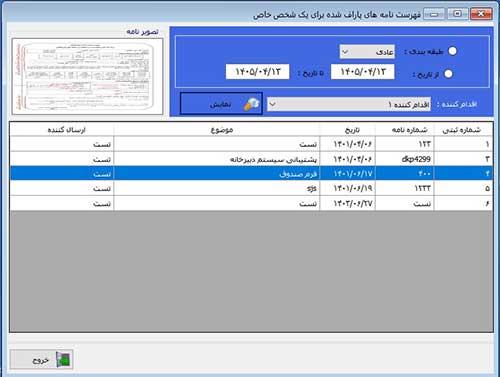The height and width of the screenshot is (377, 500).
Task: Sort by شماره ثبتی column header
Action: coord(463,130)
